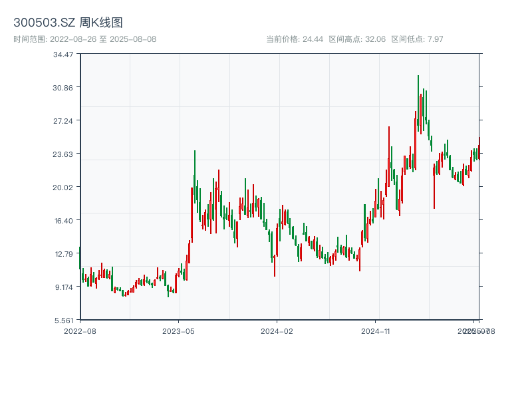
Task: Click the 12.79 y-axis tick label
Action: [x=63, y=253]
